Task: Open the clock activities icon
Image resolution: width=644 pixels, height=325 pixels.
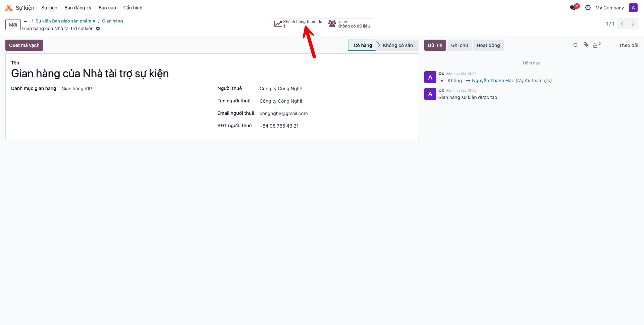Action: coord(588,7)
